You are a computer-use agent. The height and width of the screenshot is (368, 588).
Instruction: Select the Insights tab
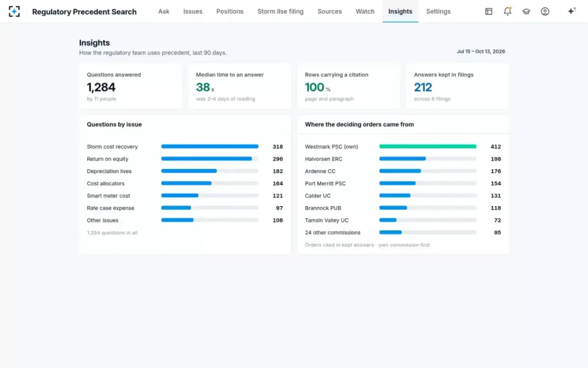tap(400, 11)
